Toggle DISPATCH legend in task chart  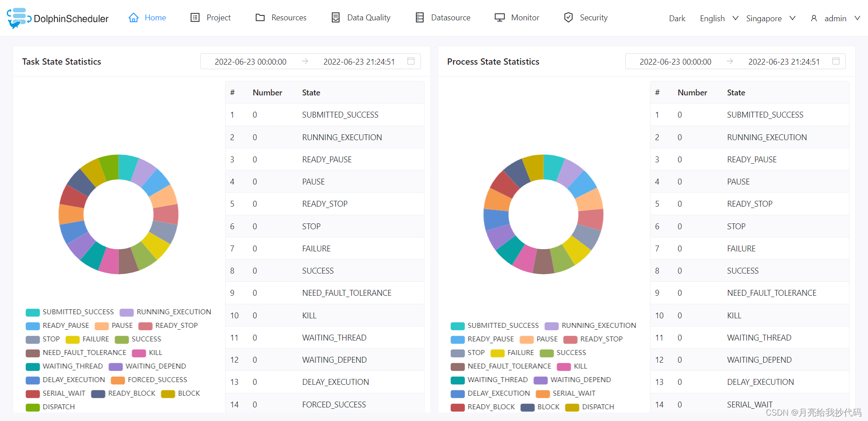tap(51, 407)
